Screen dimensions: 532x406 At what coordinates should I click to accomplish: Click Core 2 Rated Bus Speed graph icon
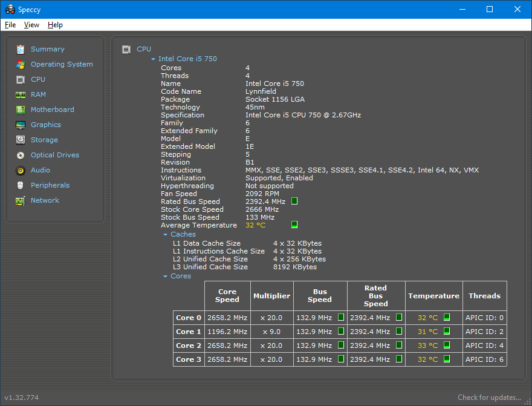399,345
